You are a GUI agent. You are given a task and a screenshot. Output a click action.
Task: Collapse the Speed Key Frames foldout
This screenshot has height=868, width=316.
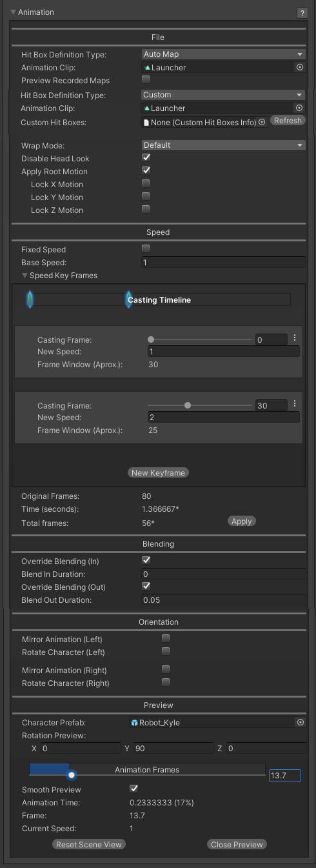(25, 276)
